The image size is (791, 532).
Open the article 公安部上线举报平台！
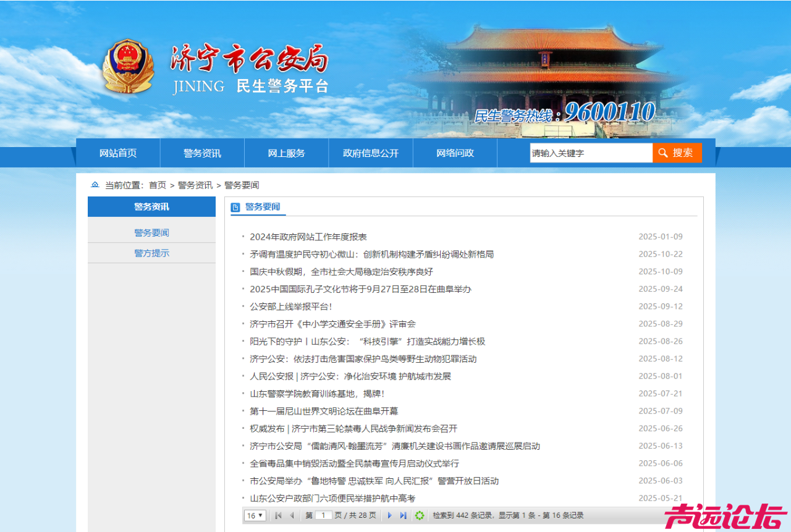click(x=291, y=306)
